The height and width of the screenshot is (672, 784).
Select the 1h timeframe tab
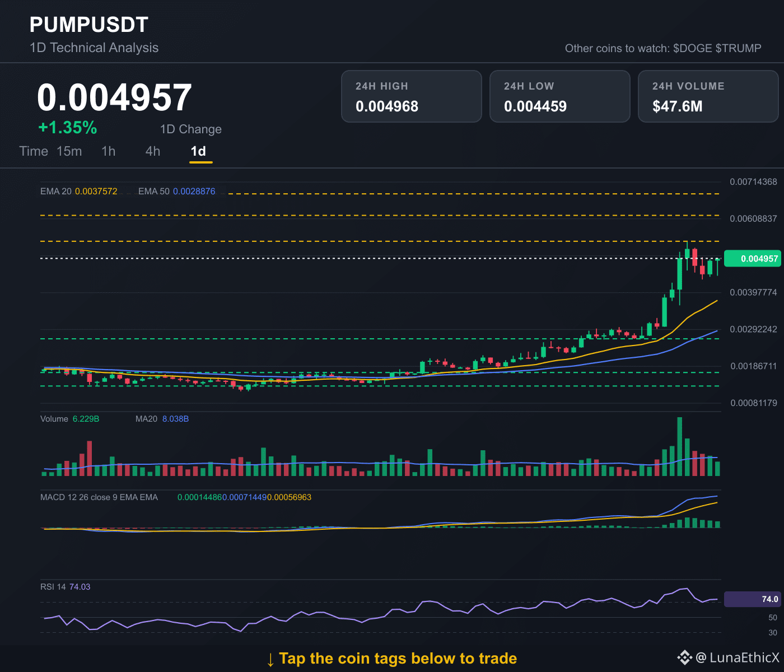(x=109, y=151)
